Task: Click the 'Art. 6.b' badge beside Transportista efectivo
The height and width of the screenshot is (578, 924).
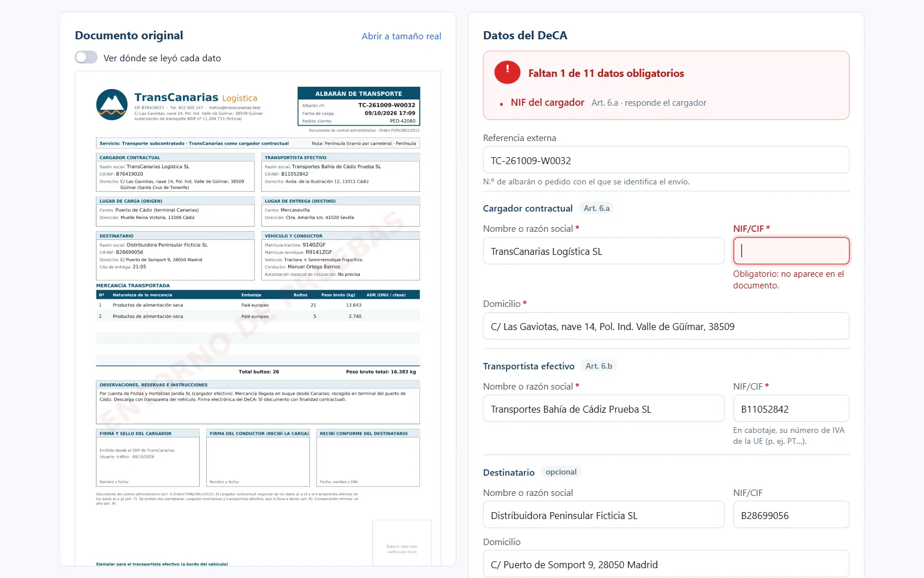Action: pyautogui.click(x=599, y=366)
